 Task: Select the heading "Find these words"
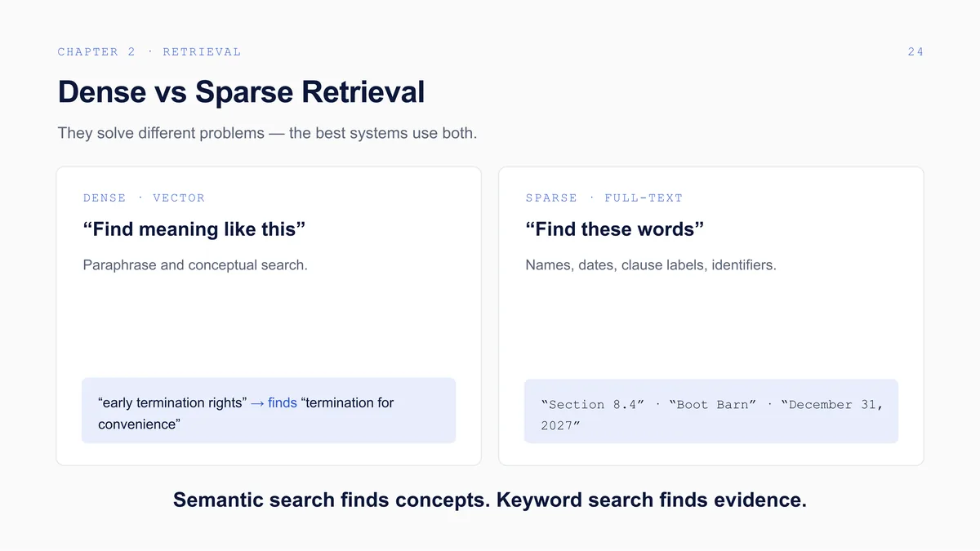tap(614, 229)
